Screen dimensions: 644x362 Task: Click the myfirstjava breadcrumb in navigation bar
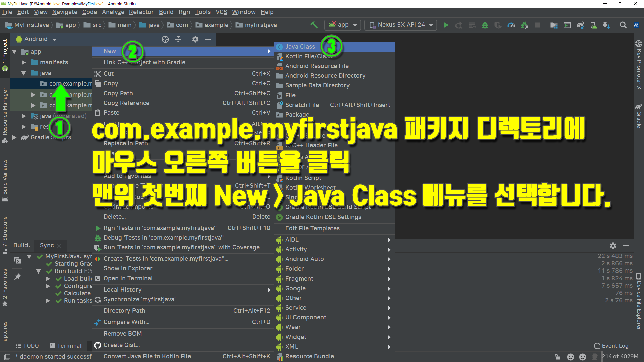click(257, 25)
